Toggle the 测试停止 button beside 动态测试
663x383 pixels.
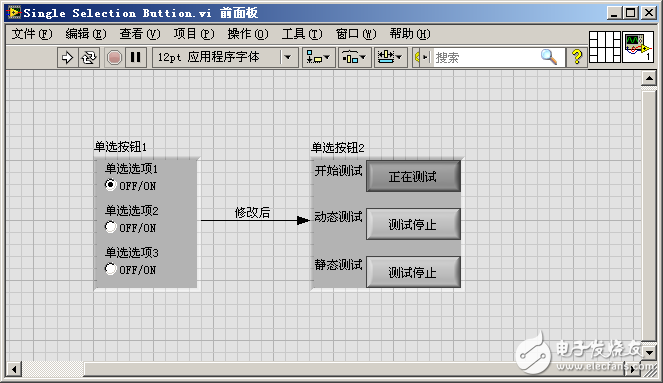(x=413, y=224)
